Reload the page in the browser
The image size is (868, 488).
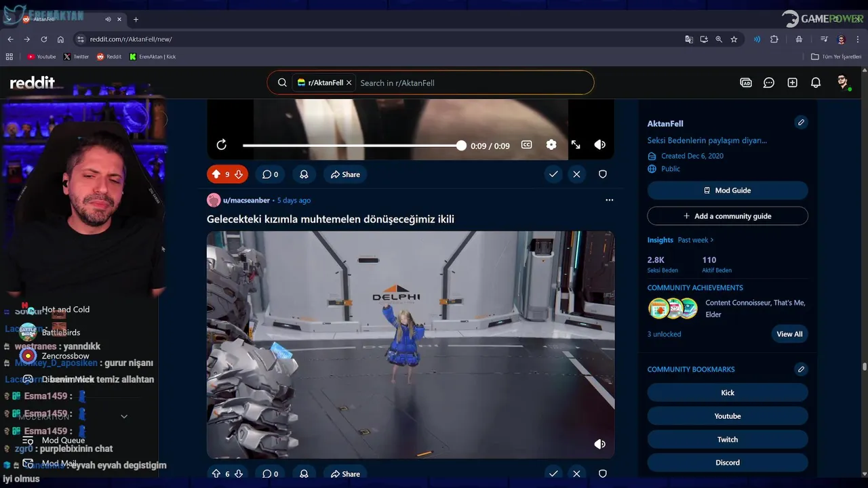pos(44,39)
